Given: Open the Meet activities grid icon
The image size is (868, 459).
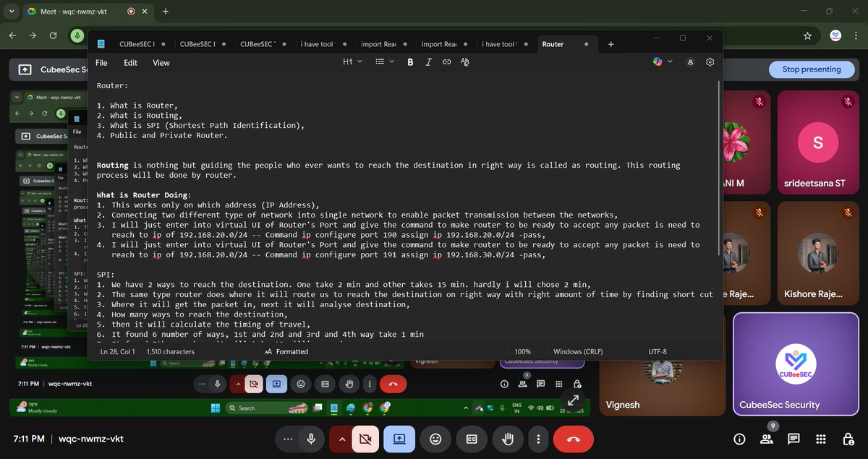Looking at the screenshot, I should tap(820, 439).
